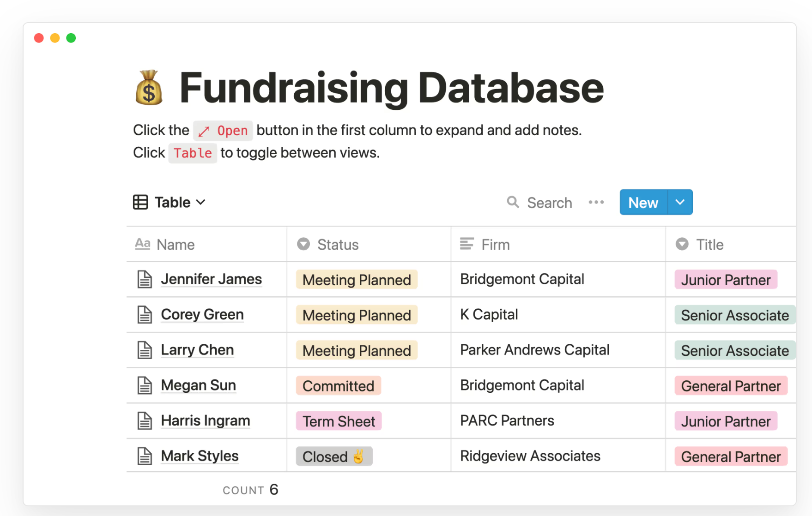Open the dropdown arrow next to New
Screen dimensions: 812x516
coord(680,202)
